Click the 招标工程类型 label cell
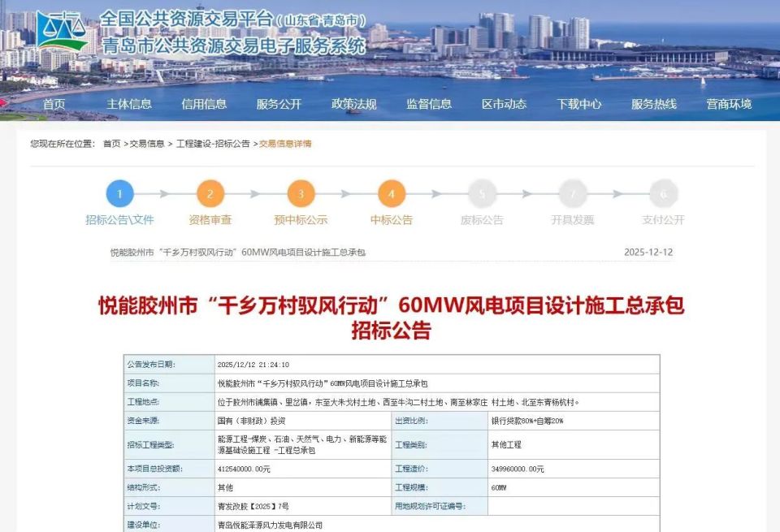Image resolution: width=780 pixels, height=532 pixels. tap(169, 444)
